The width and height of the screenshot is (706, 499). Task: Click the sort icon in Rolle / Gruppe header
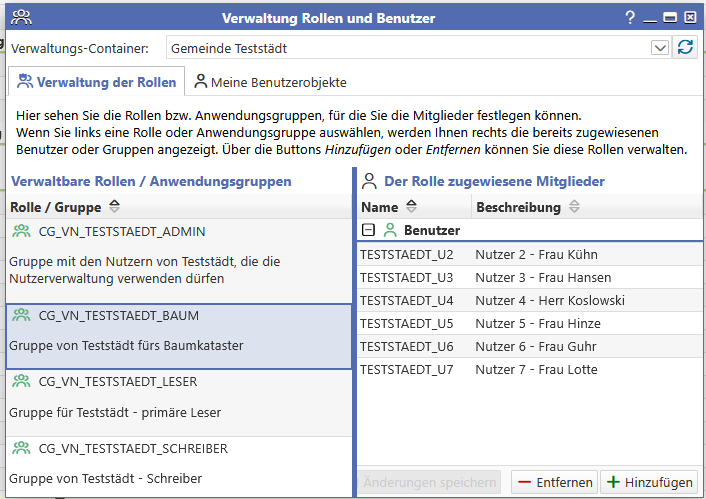[115, 207]
